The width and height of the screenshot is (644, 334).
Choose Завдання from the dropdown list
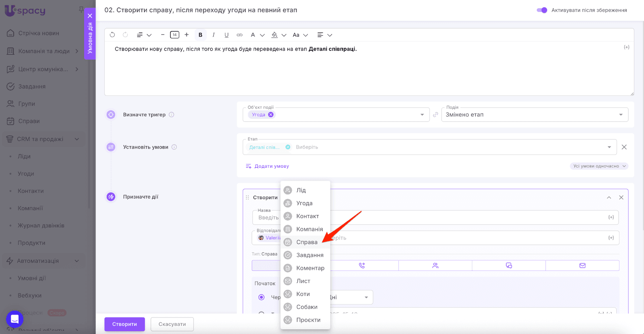[x=310, y=255]
